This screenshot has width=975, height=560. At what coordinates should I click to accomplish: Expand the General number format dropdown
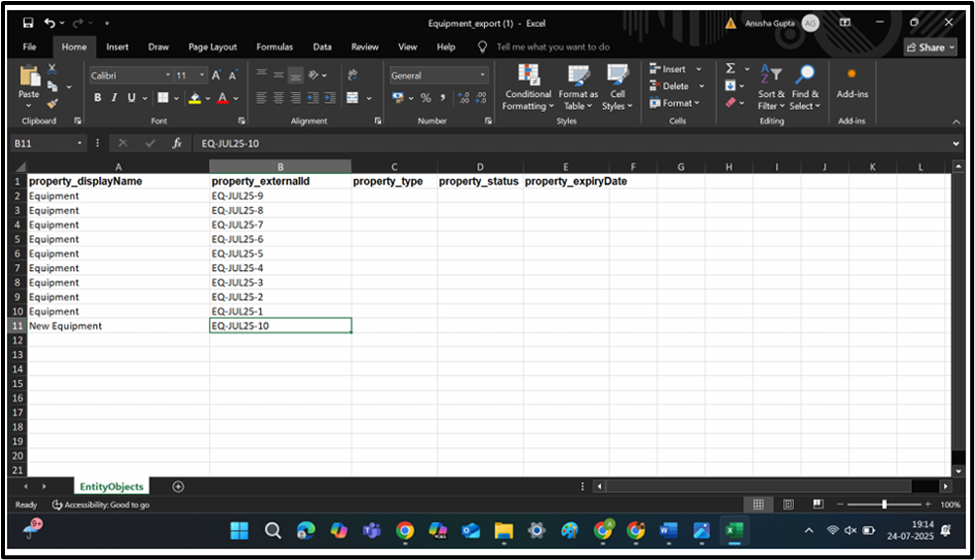click(x=483, y=75)
